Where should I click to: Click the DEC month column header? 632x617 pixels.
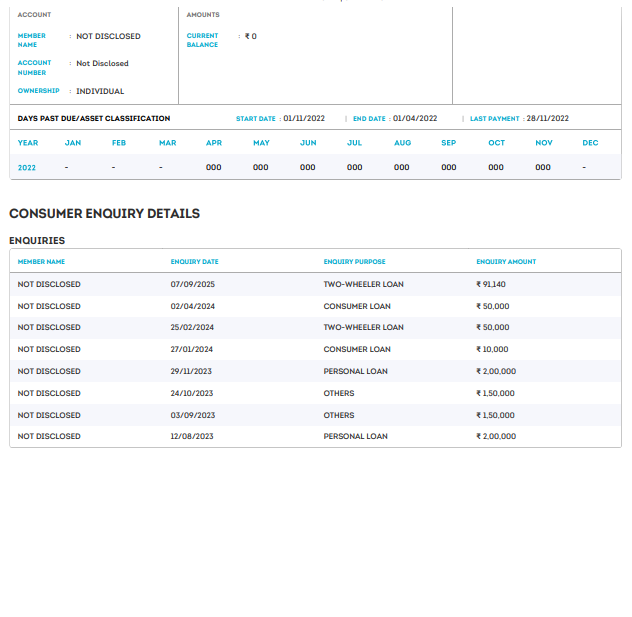(x=590, y=143)
